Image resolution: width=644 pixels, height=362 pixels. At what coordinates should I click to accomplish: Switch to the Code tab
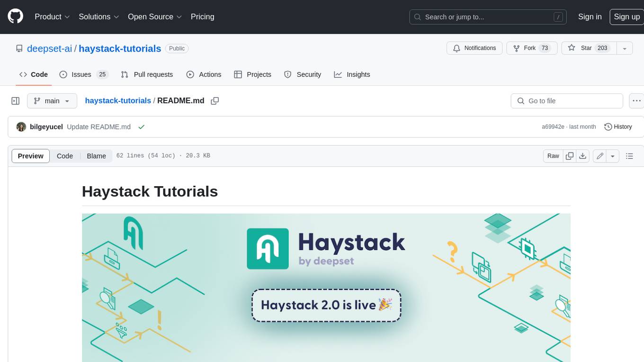(33, 74)
